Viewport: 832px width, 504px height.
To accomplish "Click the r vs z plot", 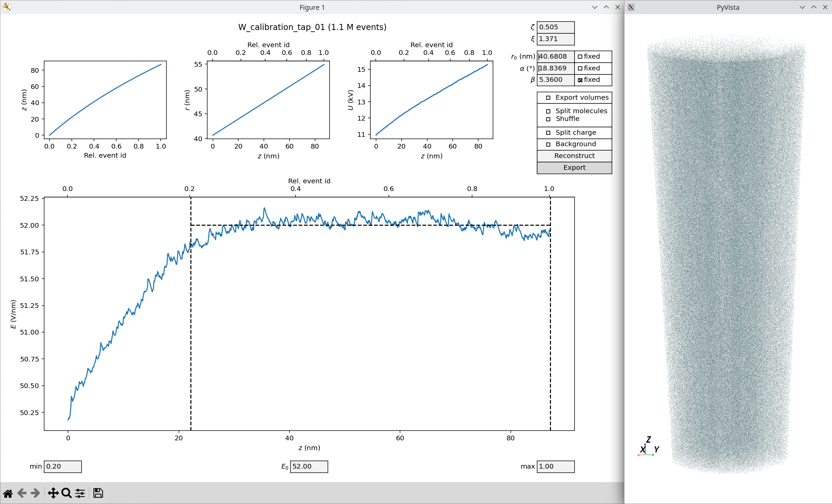I will click(x=269, y=100).
